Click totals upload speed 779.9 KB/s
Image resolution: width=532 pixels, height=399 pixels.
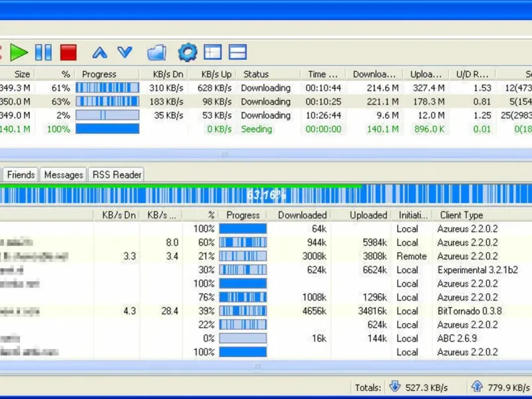pyautogui.click(x=509, y=388)
